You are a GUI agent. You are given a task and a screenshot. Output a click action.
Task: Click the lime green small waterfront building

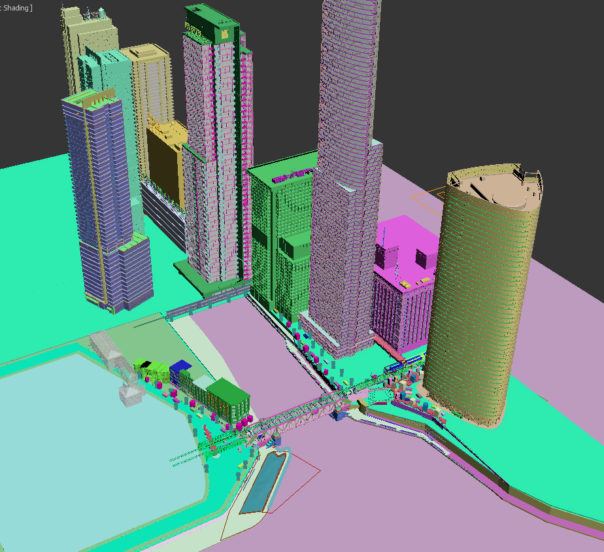point(146,368)
